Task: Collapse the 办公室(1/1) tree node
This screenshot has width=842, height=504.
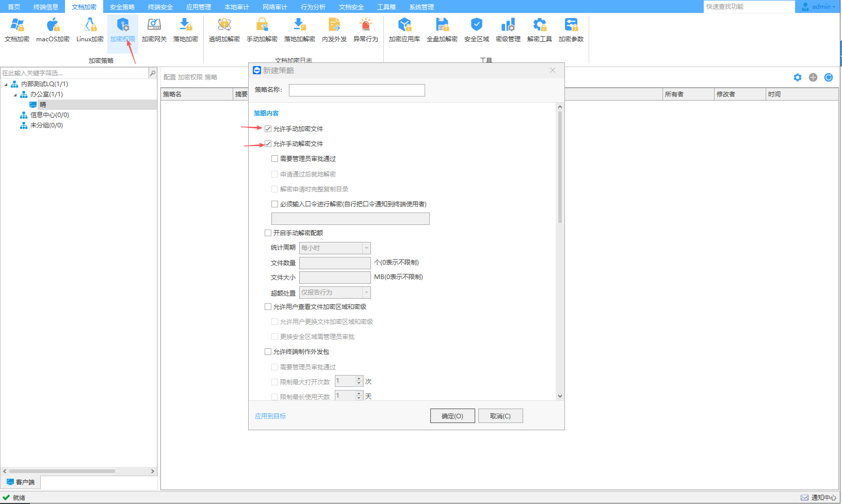Action: 15,95
